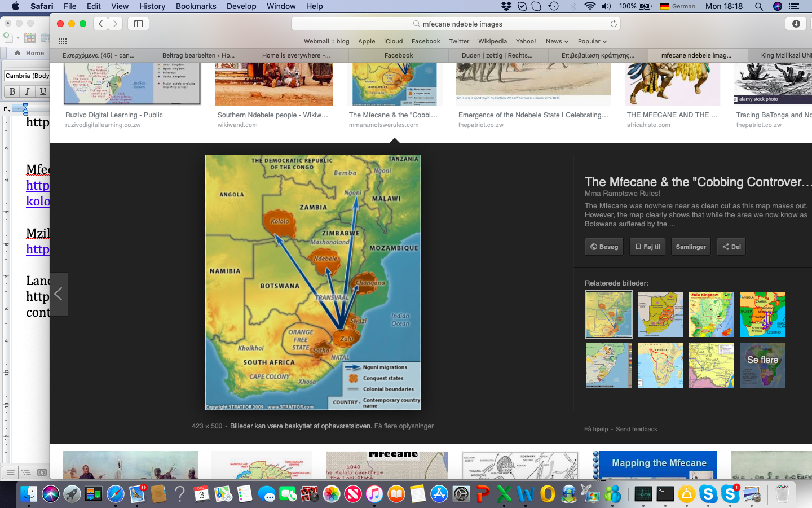This screenshot has width=812, height=508.
Task: Open the tab stop selector in Word ruler
Action: [x=6, y=108]
